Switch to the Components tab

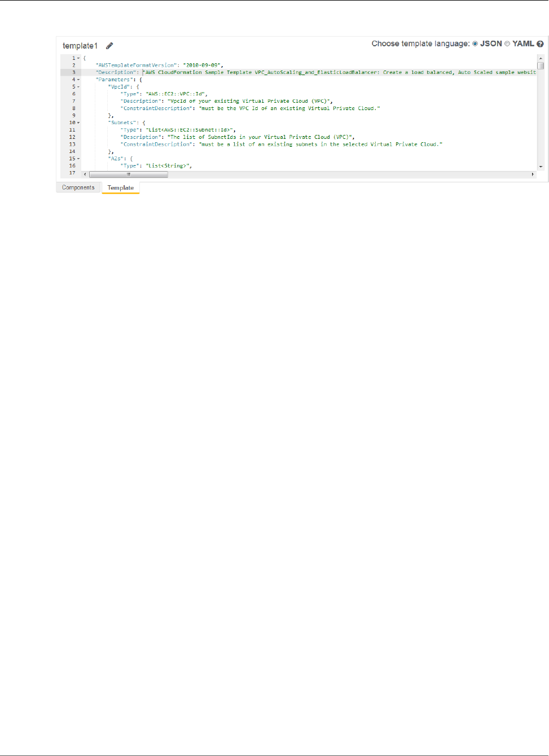point(78,187)
